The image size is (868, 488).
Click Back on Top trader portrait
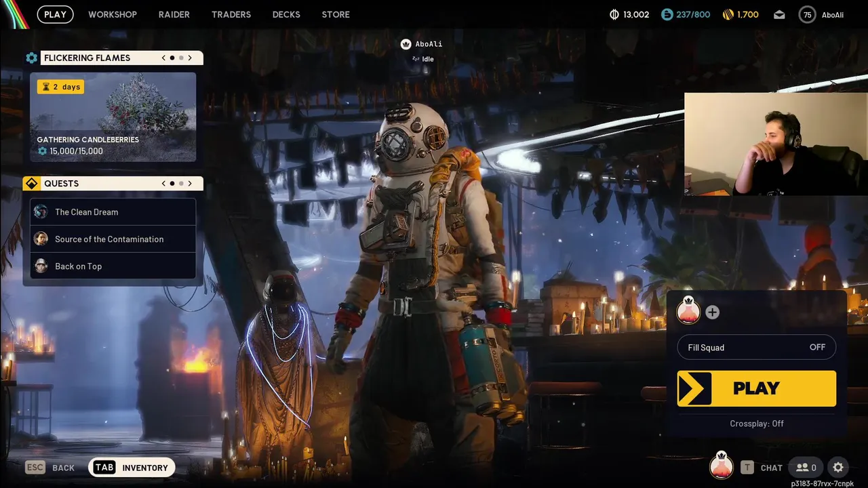41,266
